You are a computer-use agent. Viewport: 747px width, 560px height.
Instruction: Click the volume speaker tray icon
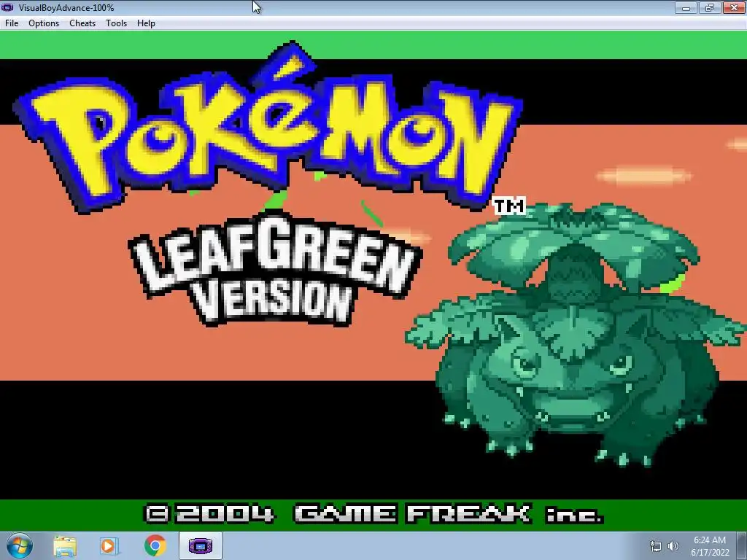[673, 546]
